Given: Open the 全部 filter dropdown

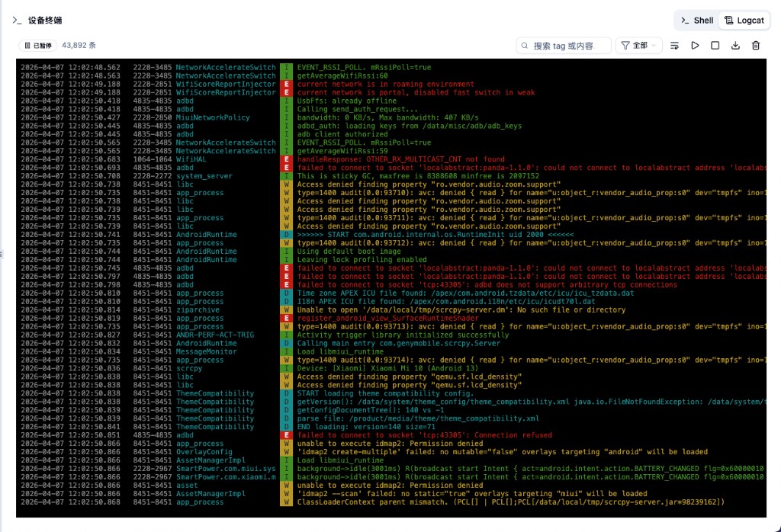Looking at the screenshot, I should click(639, 45).
